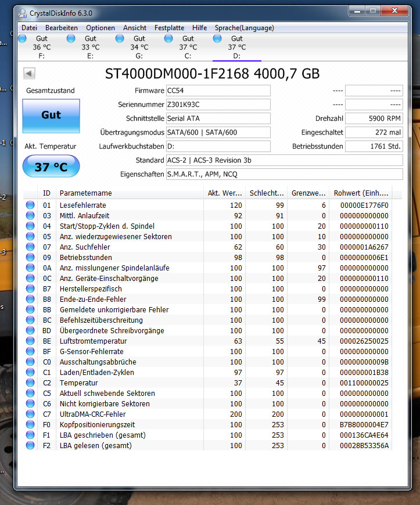Open the Ansicht menu
Screen dimensions: 420x505
(x=135, y=28)
